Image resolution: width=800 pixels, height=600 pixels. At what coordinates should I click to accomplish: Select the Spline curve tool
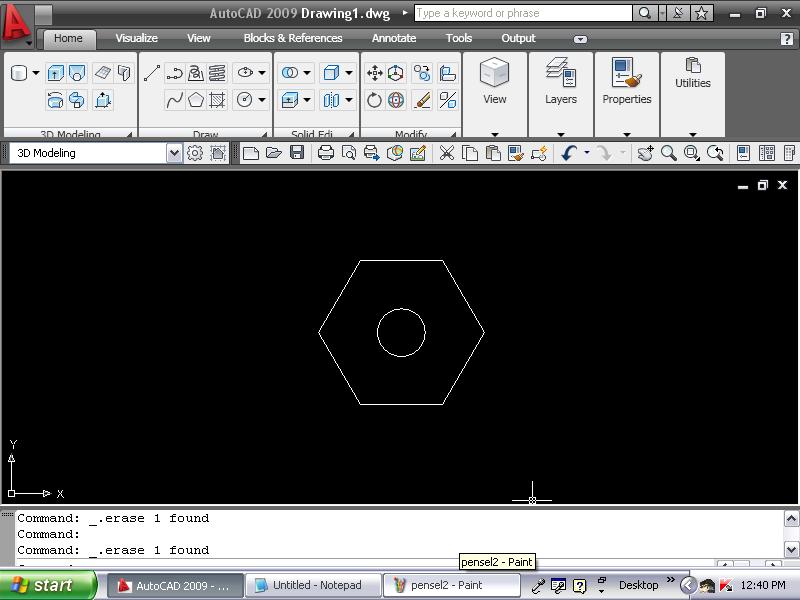[x=174, y=100]
